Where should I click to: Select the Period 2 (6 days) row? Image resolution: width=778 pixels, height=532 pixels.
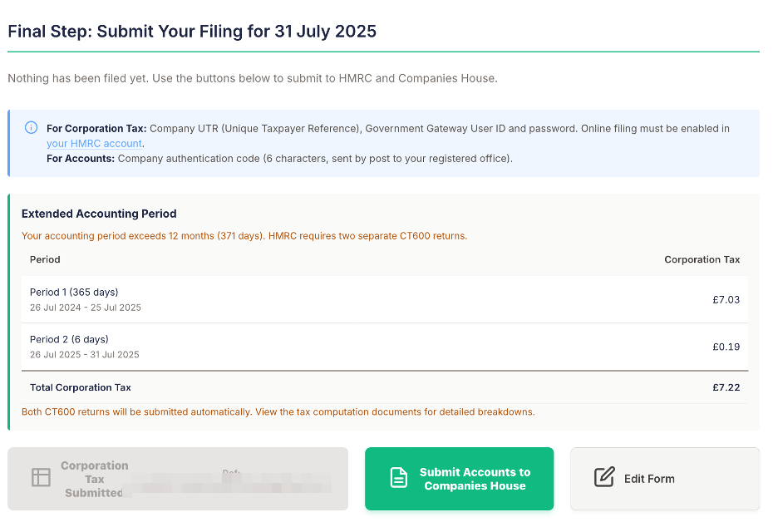(385, 347)
